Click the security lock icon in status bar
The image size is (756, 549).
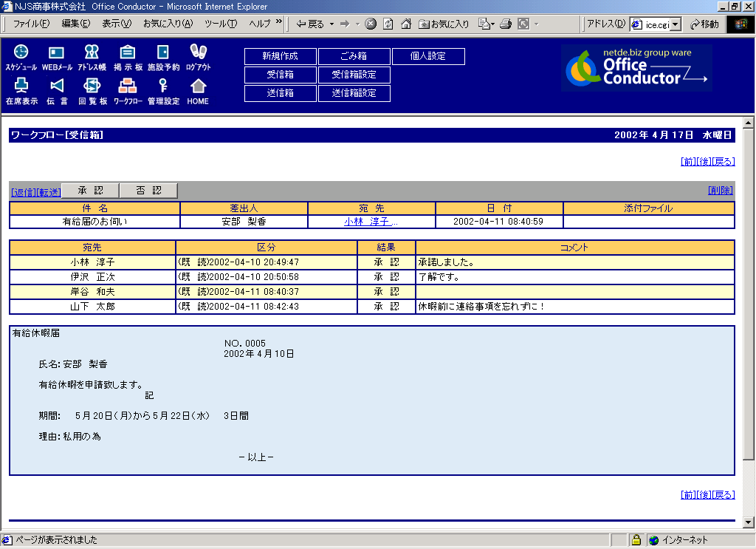coord(636,540)
